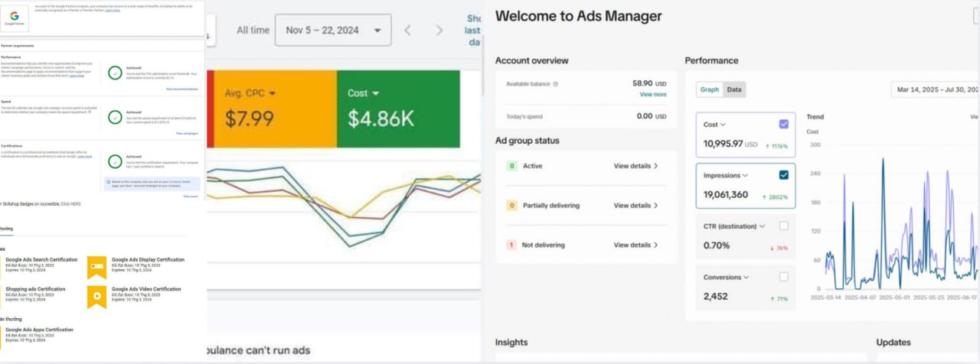Uncheck the Impressions metric checkbox
Image resolution: width=980 pixels, height=364 pixels.
[x=783, y=175]
